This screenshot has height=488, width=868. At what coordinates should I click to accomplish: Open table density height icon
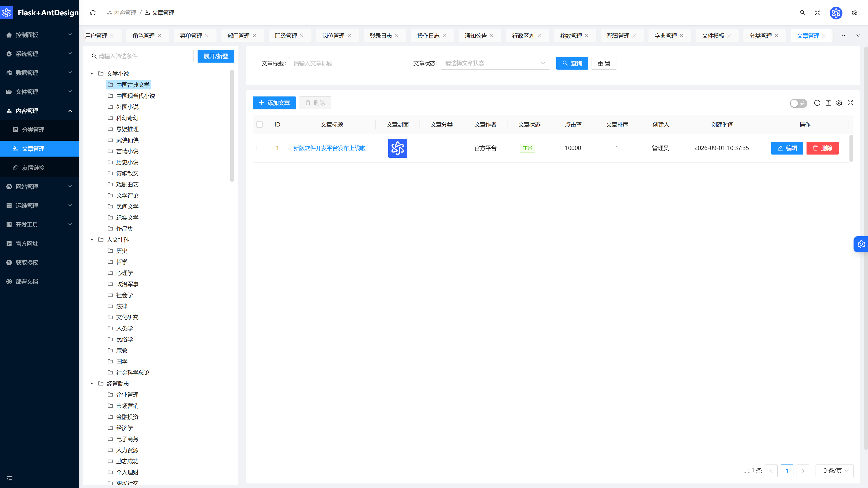point(828,103)
